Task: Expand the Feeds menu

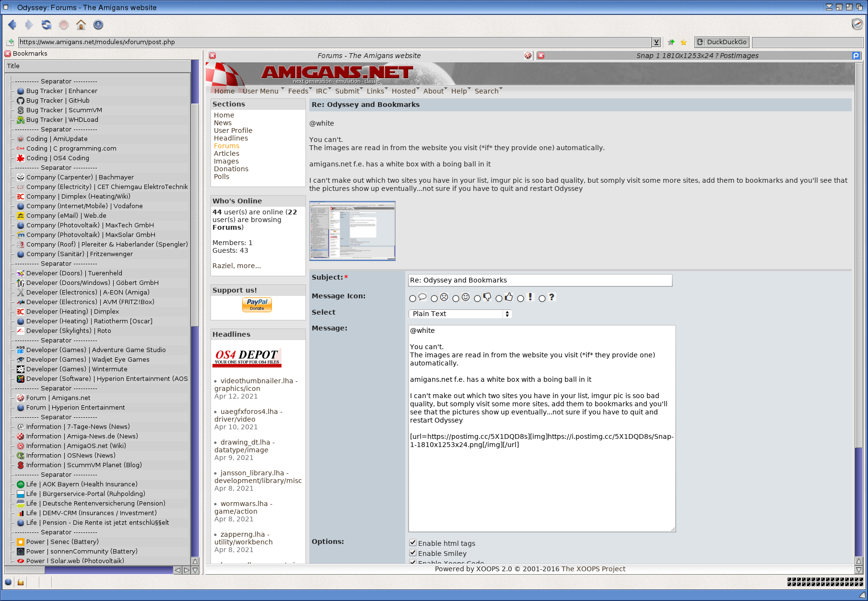Action: (x=300, y=91)
